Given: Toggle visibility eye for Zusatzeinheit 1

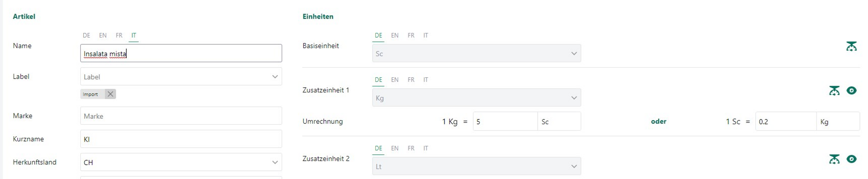Looking at the screenshot, I should (x=852, y=90).
